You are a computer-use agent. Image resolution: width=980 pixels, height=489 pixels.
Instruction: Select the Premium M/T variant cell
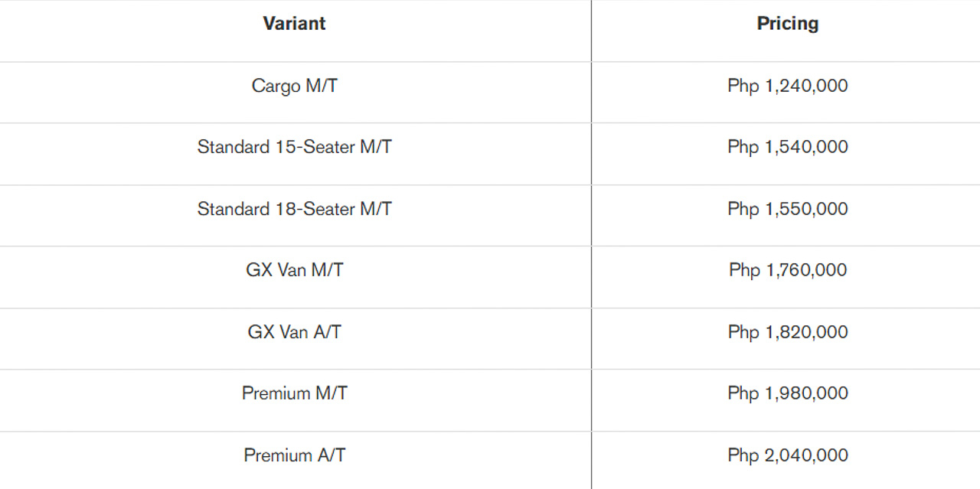tap(294, 393)
